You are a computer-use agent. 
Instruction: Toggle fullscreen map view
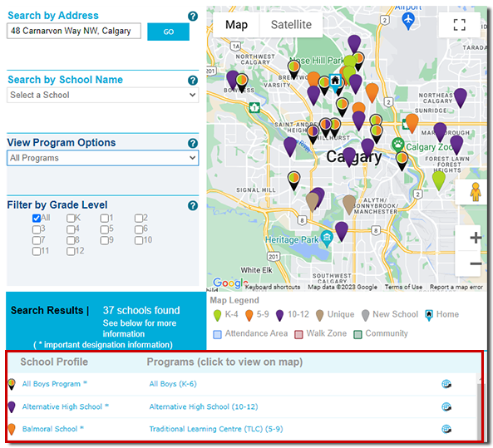pyautogui.click(x=460, y=25)
